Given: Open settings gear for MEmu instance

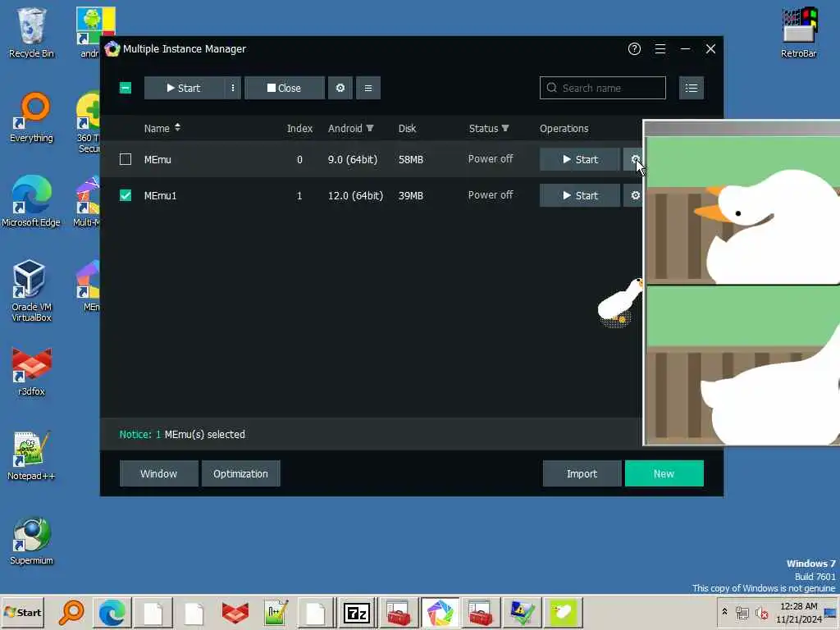Looking at the screenshot, I should 634,159.
